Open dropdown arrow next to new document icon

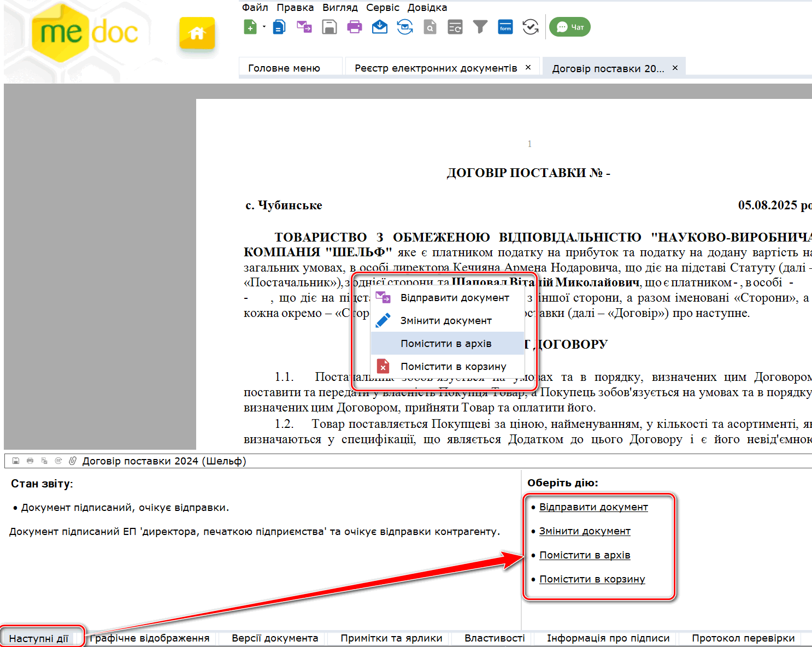264,27
